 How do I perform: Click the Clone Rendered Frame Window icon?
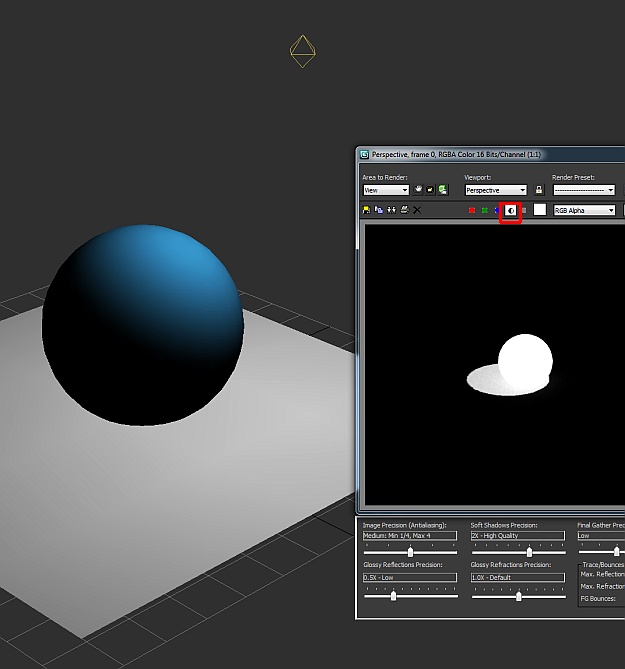[391, 210]
